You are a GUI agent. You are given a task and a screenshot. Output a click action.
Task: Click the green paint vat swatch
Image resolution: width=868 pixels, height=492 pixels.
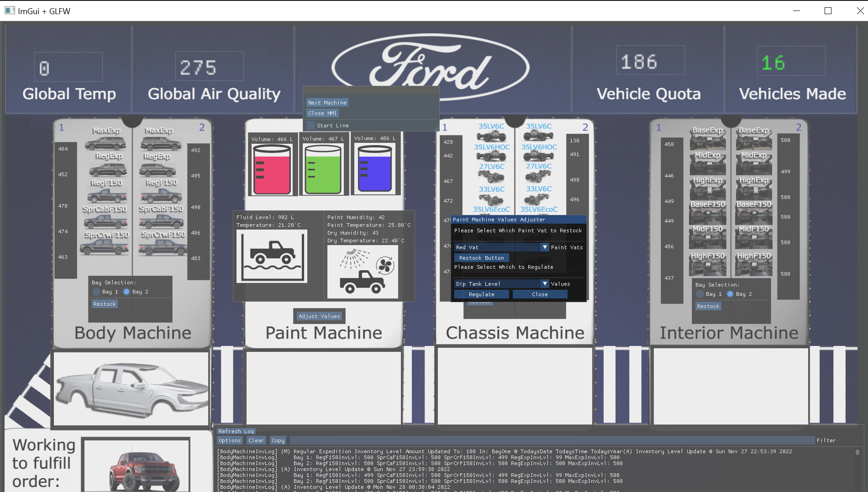pyautogui.click(x=324, y=171)
